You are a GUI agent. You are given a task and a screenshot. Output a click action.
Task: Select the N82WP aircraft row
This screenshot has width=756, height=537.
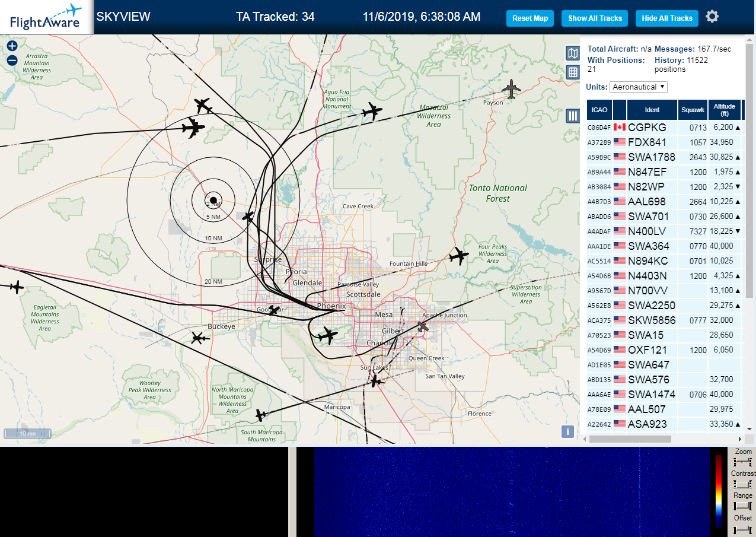tap(664, 186)
